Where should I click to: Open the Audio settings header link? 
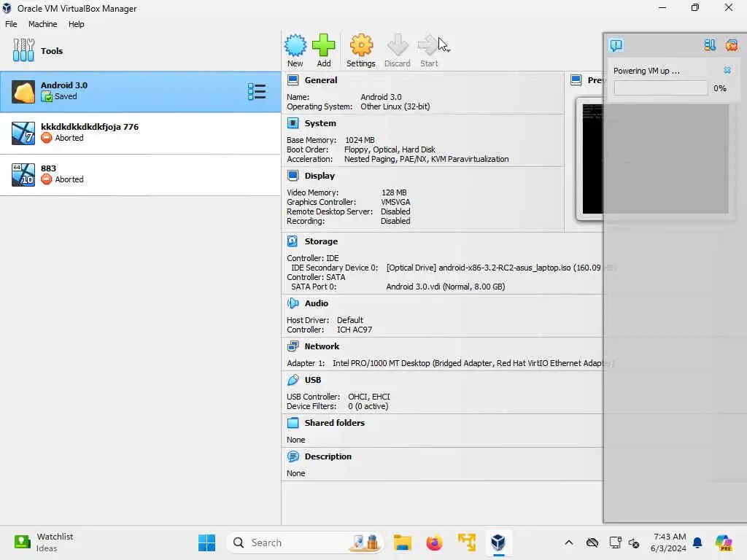pyautogui.click(x=317, y=303)
